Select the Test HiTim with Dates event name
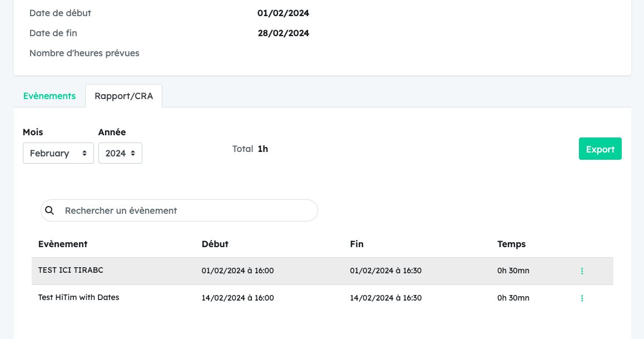 (x=78, y=297)
